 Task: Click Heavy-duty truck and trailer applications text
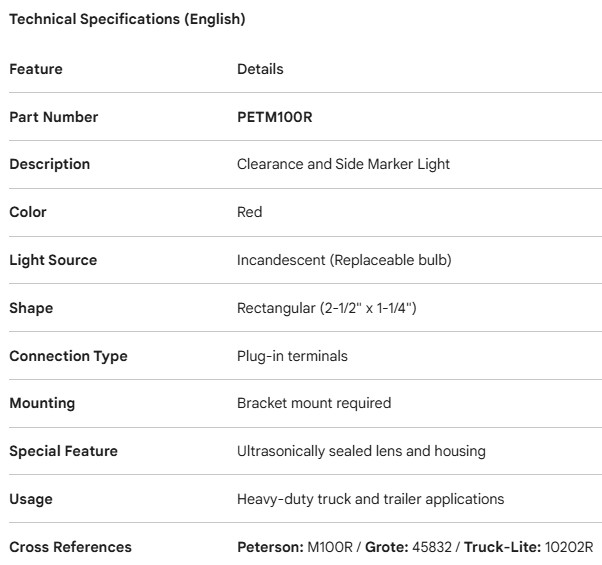point(370,499)
